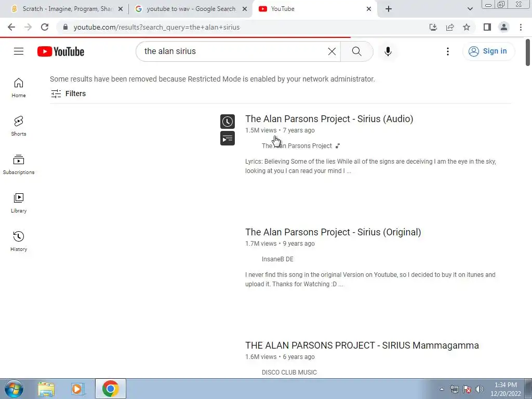Image resolution: width=532 pixels, height=399 pixels.
Task: Bookmark this page with the star
Action: coord(467,27)
